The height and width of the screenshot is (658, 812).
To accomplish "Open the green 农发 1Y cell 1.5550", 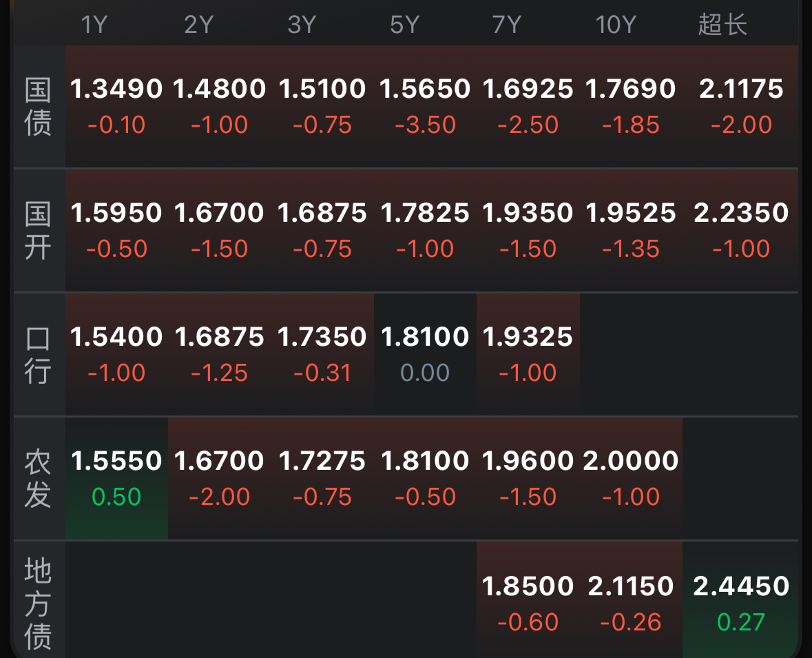I will pyautogui.click(x=116, y=477).
